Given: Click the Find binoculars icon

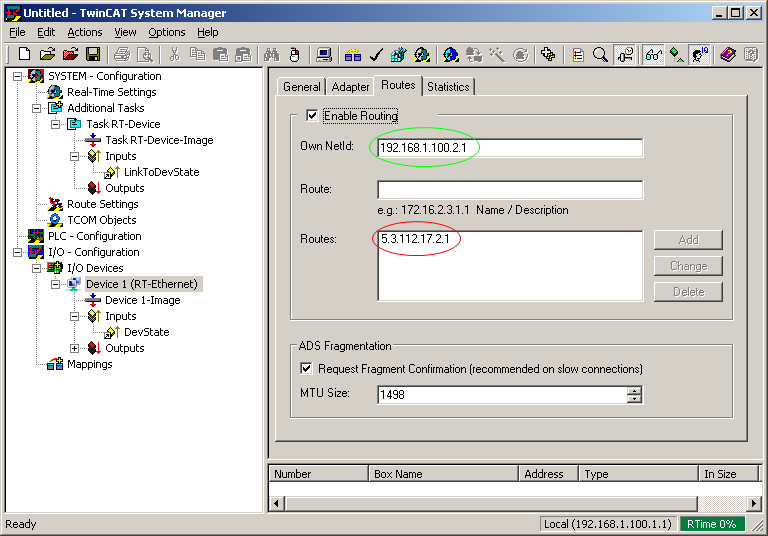Looking at the screenshot, I should click(x=271, y=54).
